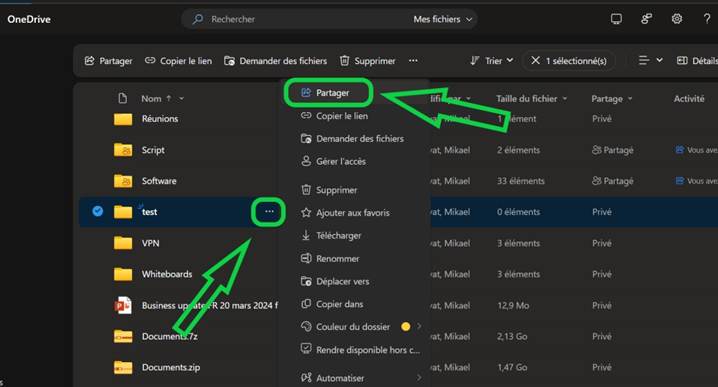The height and width of the screenshot is (387, 718).
Task: Click Privé status on the test row
Action: pos(602,212)
